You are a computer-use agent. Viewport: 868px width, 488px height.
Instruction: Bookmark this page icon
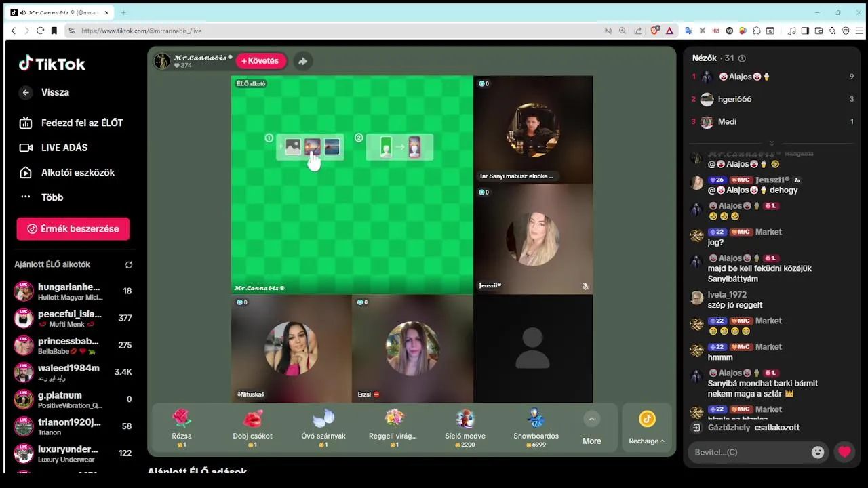tap(54, 30)
